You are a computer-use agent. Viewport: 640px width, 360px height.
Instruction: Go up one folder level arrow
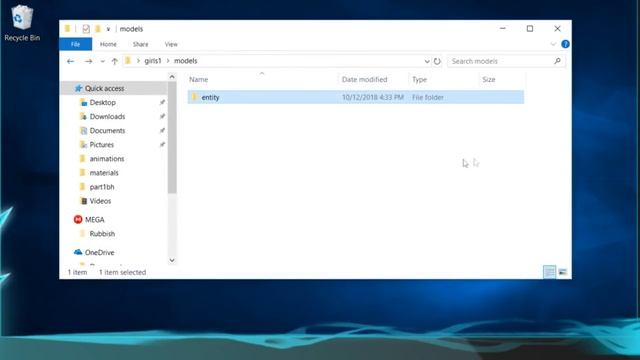click(x=115, y=61)
